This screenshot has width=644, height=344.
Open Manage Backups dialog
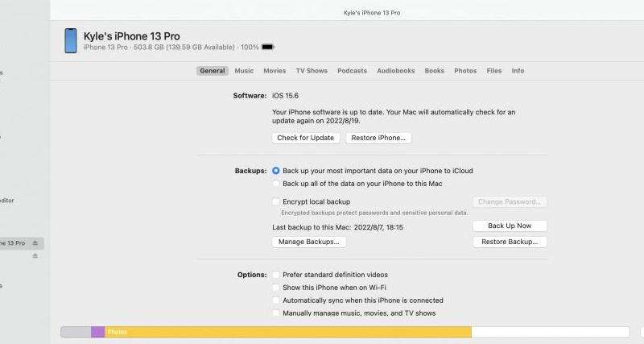click(309, 242)
